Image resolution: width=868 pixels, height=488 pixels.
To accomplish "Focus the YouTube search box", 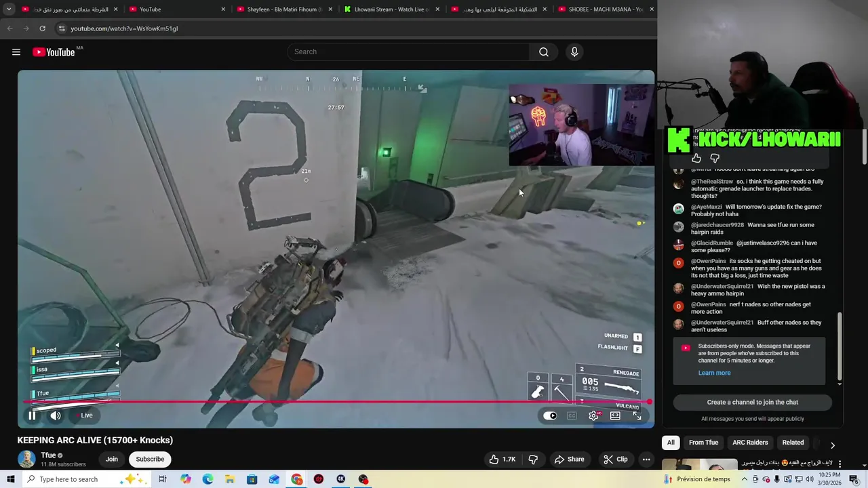I will [409, 52].
